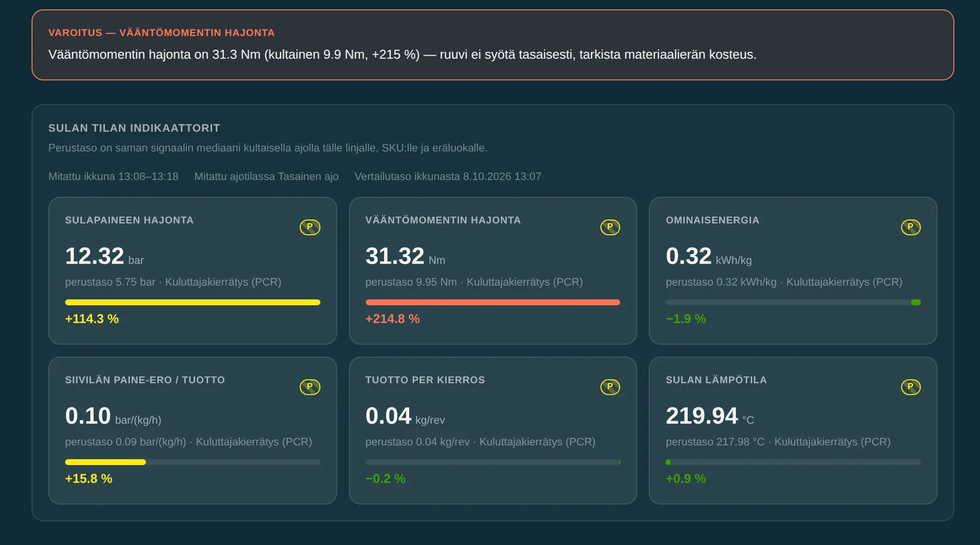Click the deviation bar in the Ominaisenergia card
This screenshot has height=545, width=980.
793,302
